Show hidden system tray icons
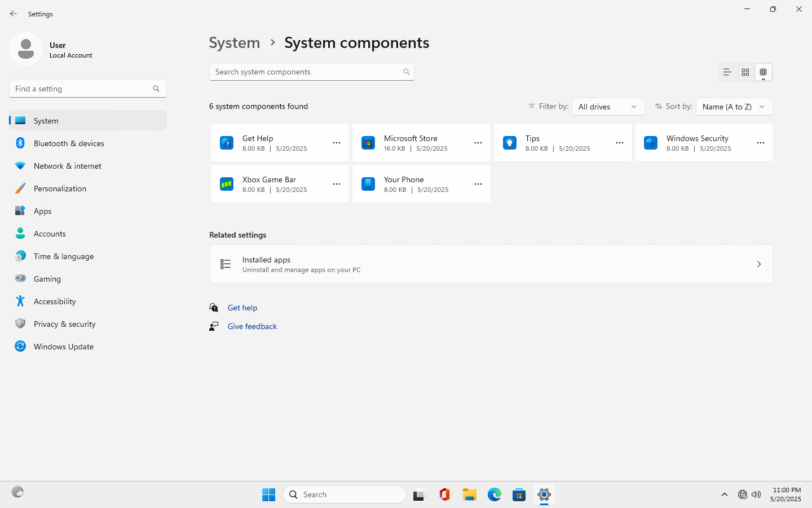Screen dimensions: 812x508 tap(725, 494)
